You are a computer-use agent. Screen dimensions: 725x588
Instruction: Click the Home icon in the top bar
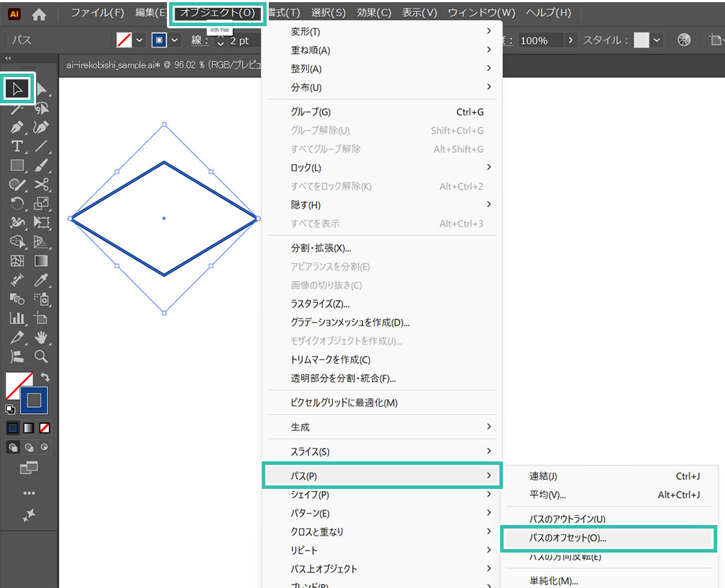39,13
